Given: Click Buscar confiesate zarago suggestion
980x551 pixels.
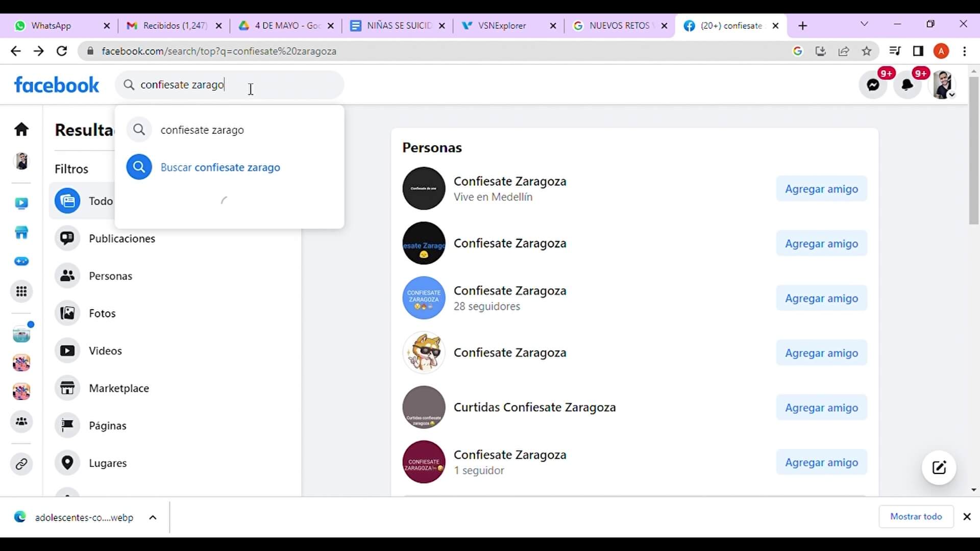Looking at the screenshot, I should 220,167.
